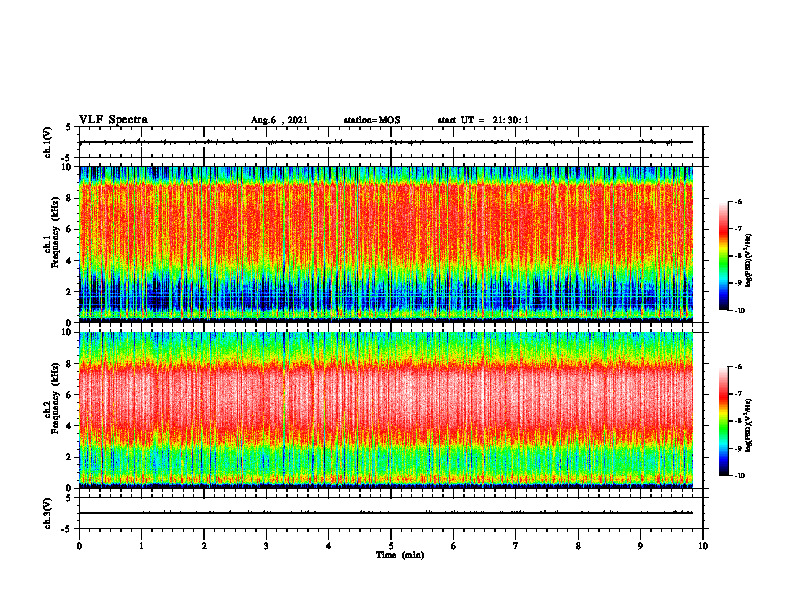Click time axis tick label "7"
This screenshot has width=792, height=612.
(x=516, y=546)
